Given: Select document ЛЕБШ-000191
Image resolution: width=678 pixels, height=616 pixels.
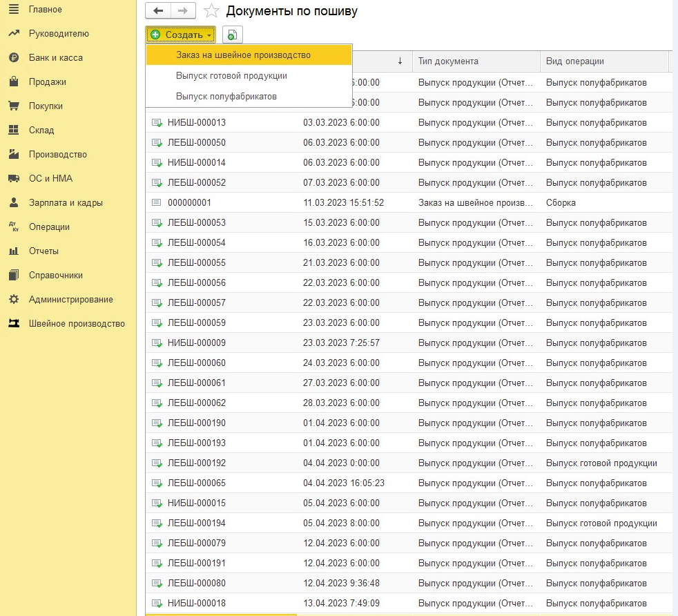Looking at the screenshot, I should point(197,564).
